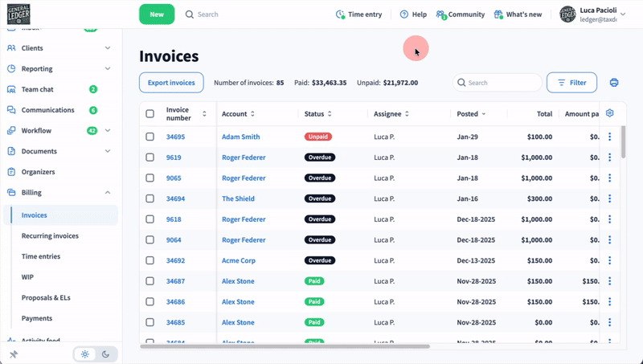The height and width of the screenshot is (364, 643).
Task: Open the Adam Smith account link
Action: (240, 137)
